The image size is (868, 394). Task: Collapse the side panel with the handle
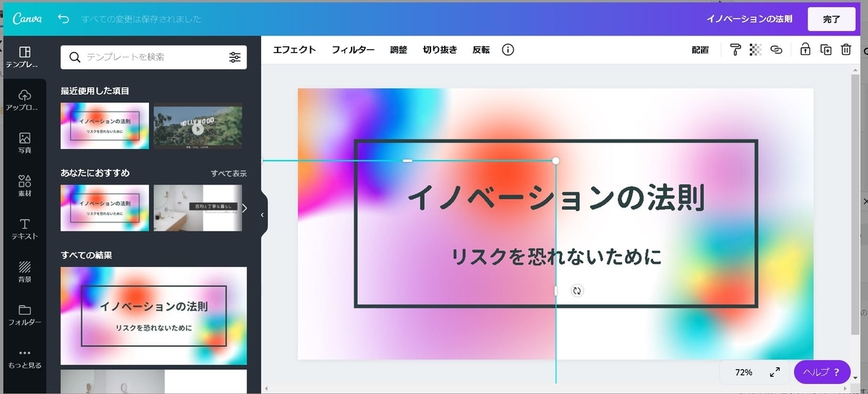[x=263, y=215]
